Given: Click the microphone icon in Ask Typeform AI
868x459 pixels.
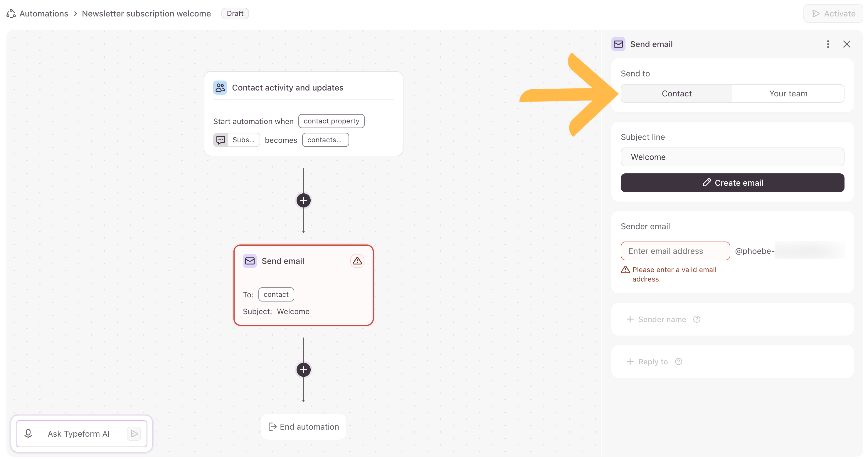Looking at the screenshot, I should pos(28,433).
